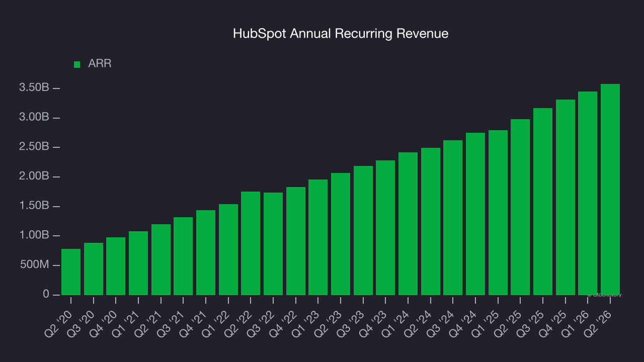The width and height of the screenshot is (644, 362).
Task: Click the 1.00B y-axis label
Action: [x=34, y=235]
